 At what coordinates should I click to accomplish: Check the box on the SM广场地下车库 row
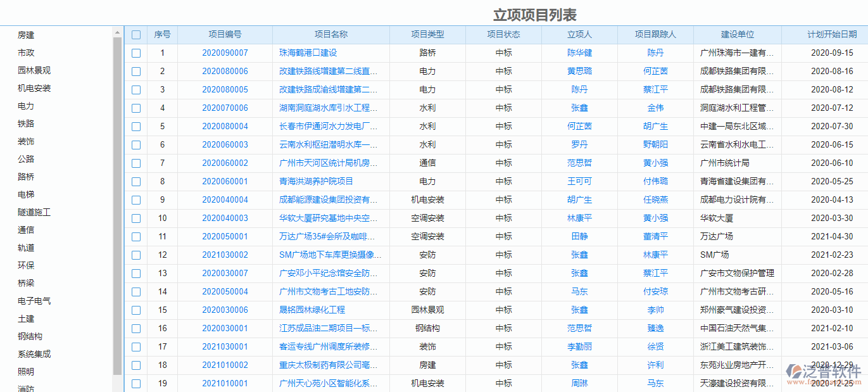pyautogui.click(x=135, y=255)
